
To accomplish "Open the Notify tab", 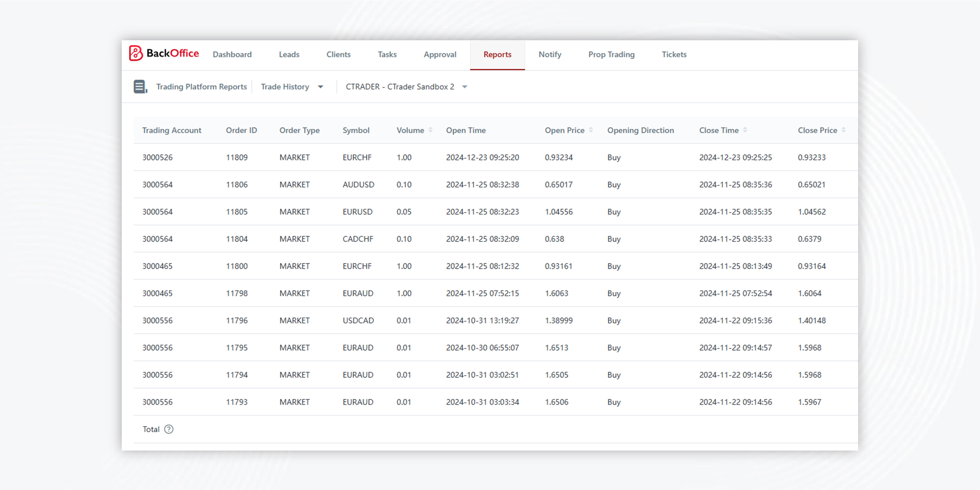I will (550, 54).
